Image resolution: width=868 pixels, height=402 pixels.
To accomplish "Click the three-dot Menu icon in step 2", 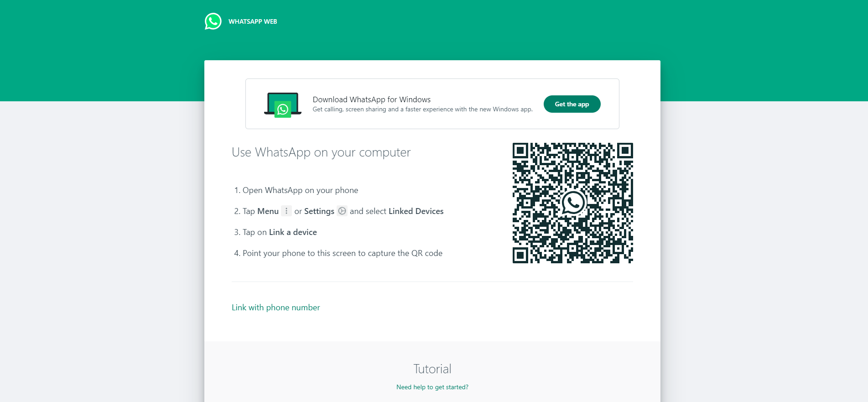I will pyautogui.click(x=286, y=211).
